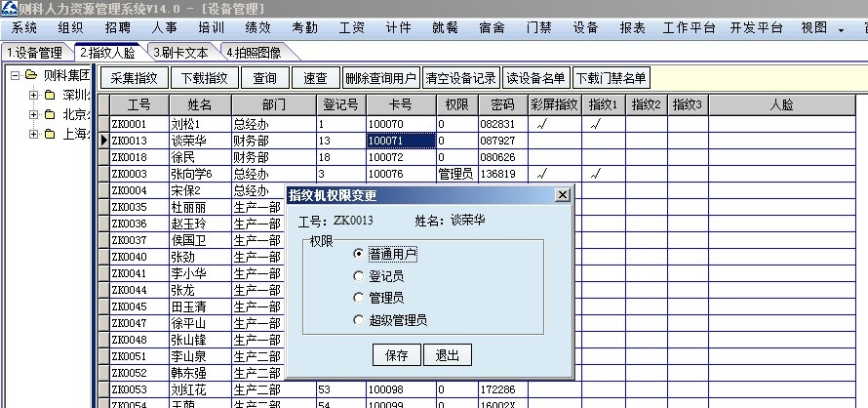This screenshot has height=408, width=868.
Task: Click the 删除查询用户 button
Action: point(381,78)
